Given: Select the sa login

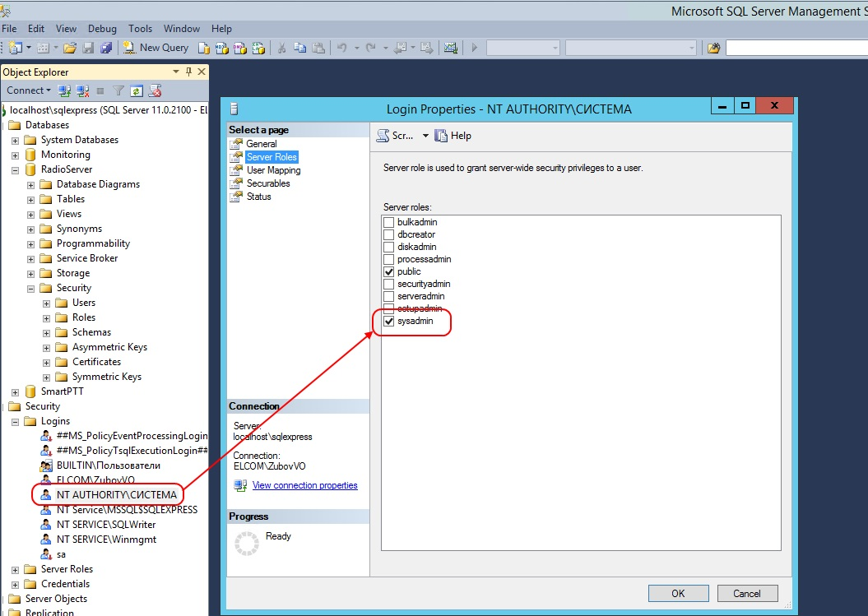Looking at the screenshot, I should click(x=61, y=554).
